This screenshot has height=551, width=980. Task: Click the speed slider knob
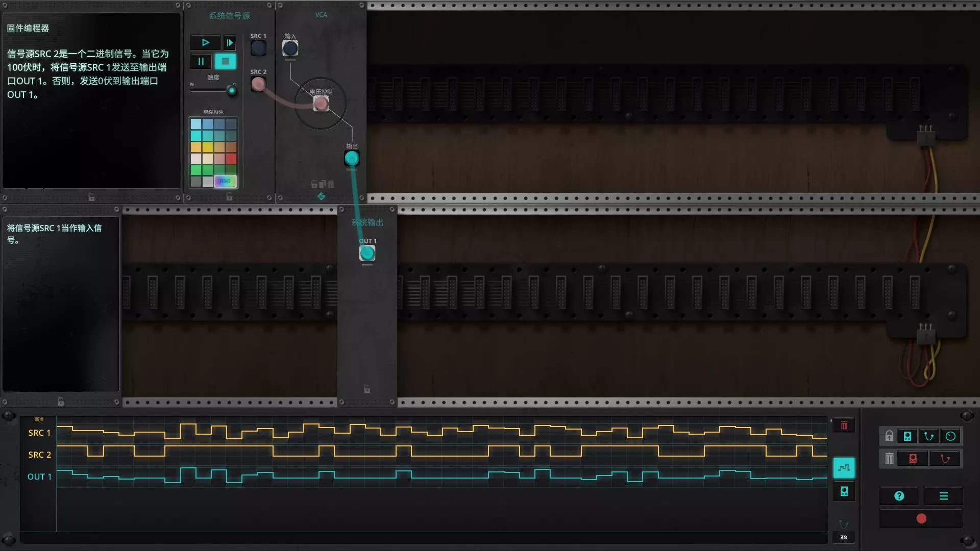pyautogui.click(x=232, y=91)
